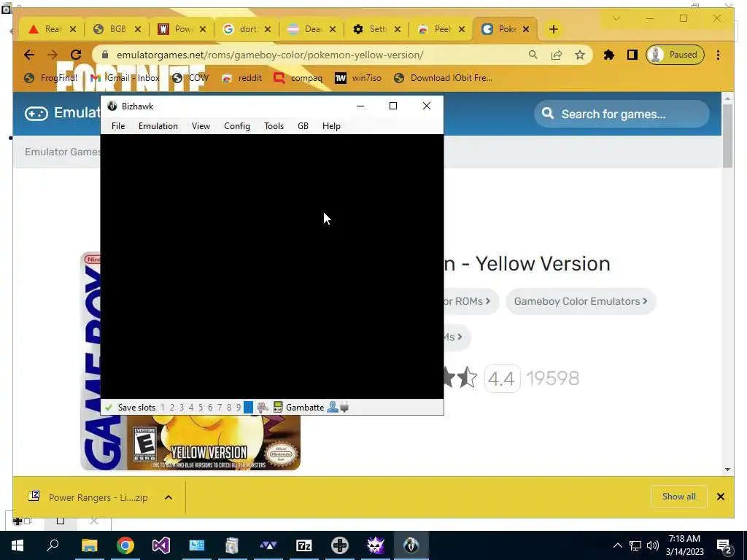Open a new Chrome tab
Image resolution: width=747 pixels, height=560 pixels.
click(x=553, y=29)
